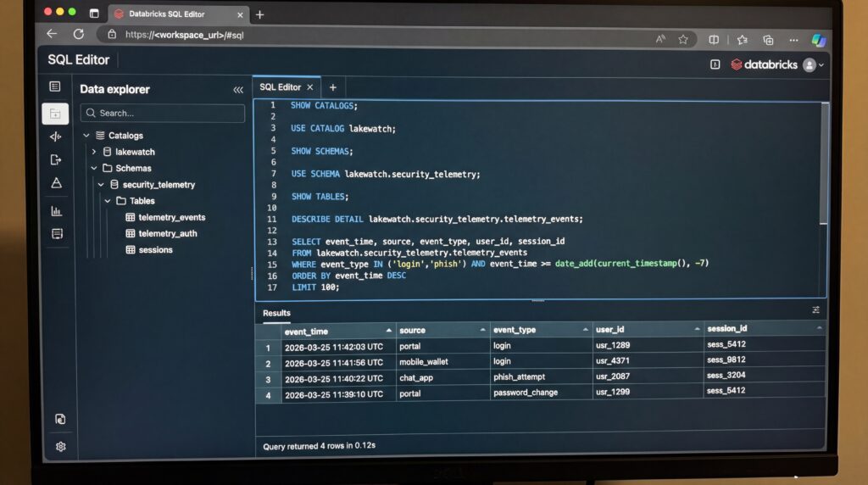The image size is (868, 485).
Task: Collapse the Tables folder
Action: point(108,201)
